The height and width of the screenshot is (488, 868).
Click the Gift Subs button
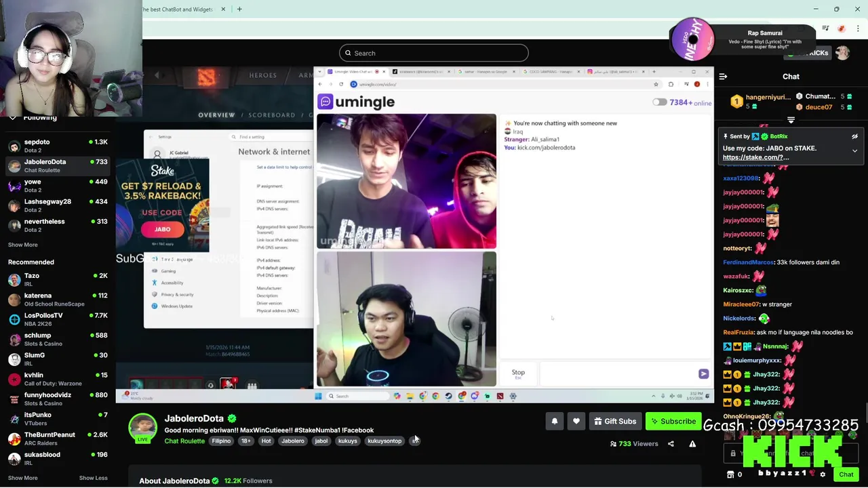615,422
